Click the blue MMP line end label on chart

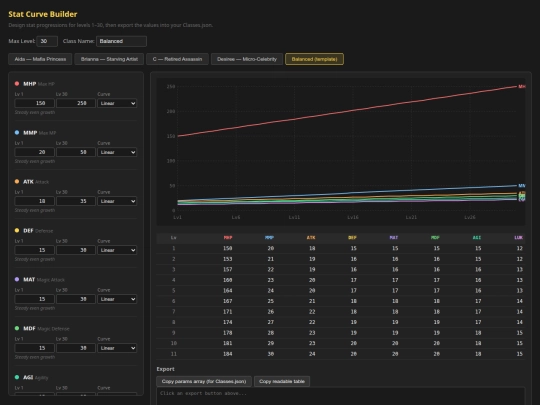coord(522,186)
